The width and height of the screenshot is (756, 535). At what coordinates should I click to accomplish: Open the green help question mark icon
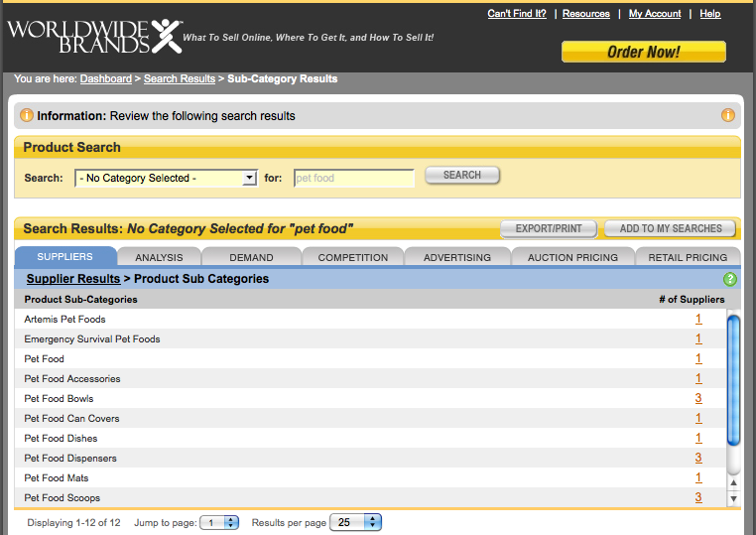(730, 279)
